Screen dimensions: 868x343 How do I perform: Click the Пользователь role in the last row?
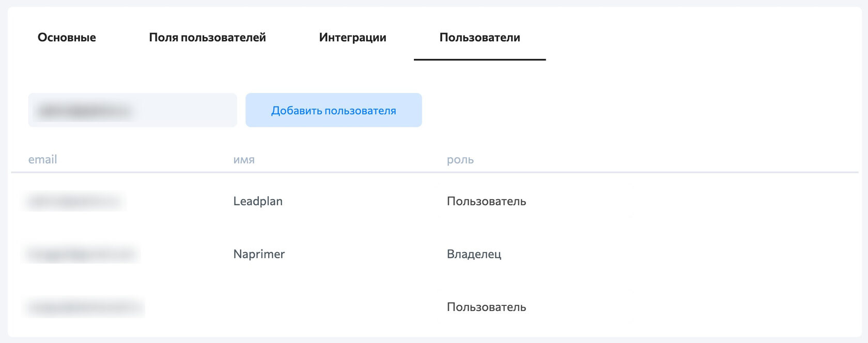(486, 307)
